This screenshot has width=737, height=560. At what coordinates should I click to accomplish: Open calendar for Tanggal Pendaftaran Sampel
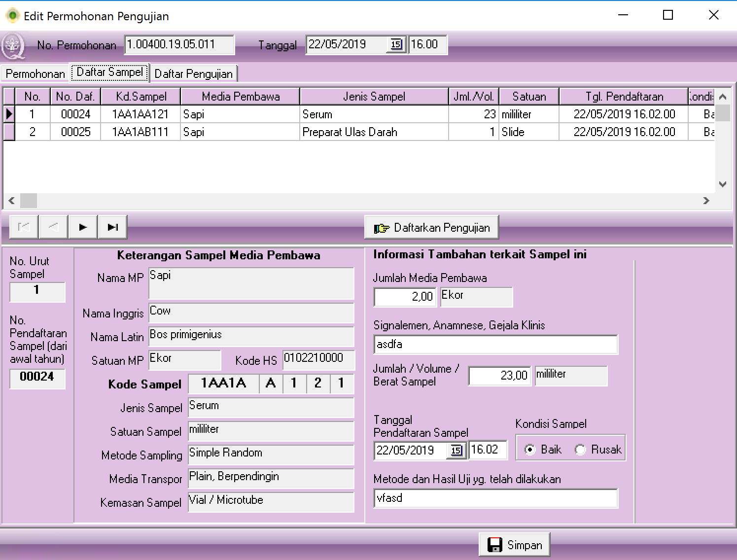tap(456, 451)
